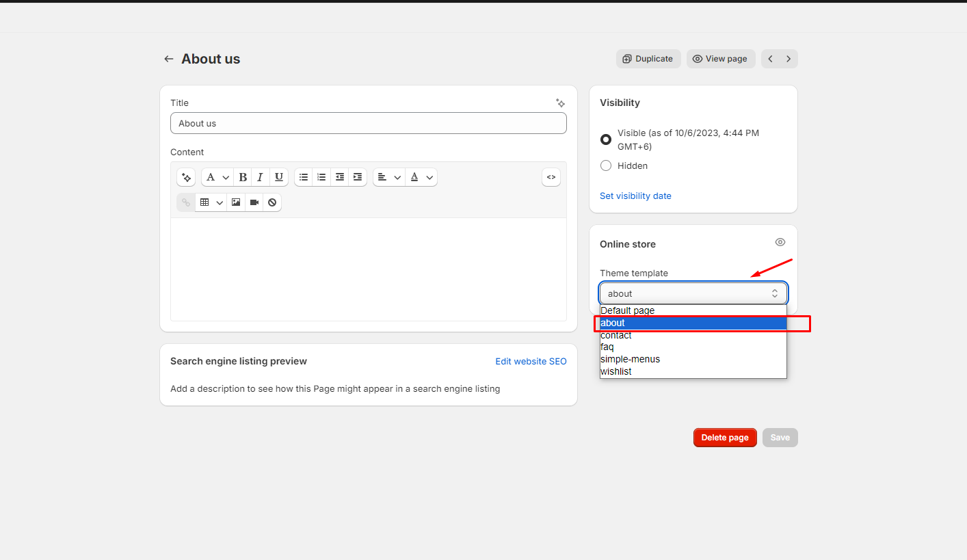
Task: Insert a video into the content
Action: tap(254, 202)
